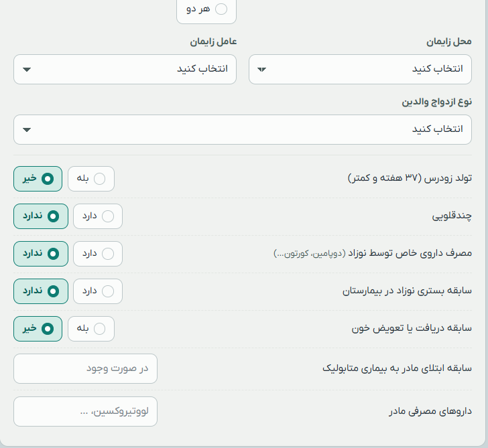Screen dimensions: 488x448
Task: Mark 'خیر' for سابقه دریافت یا تعویض خون
Action: (38, 329)
